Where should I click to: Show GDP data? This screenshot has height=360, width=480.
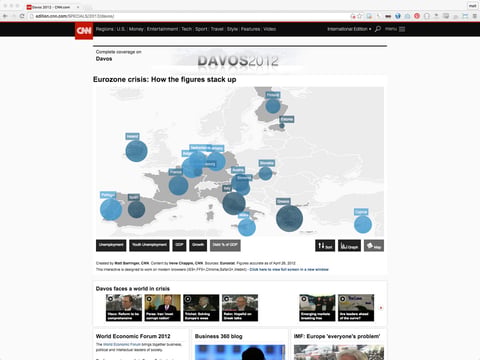179,245
